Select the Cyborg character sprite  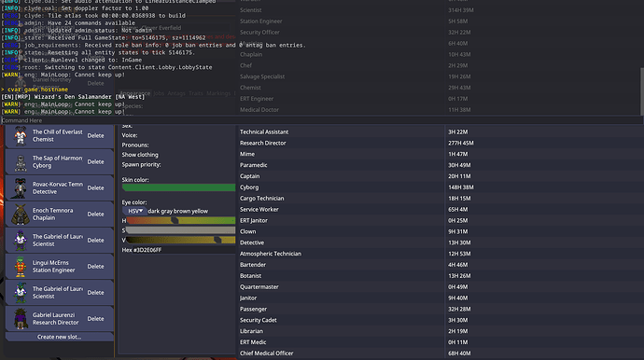point(21,162)
